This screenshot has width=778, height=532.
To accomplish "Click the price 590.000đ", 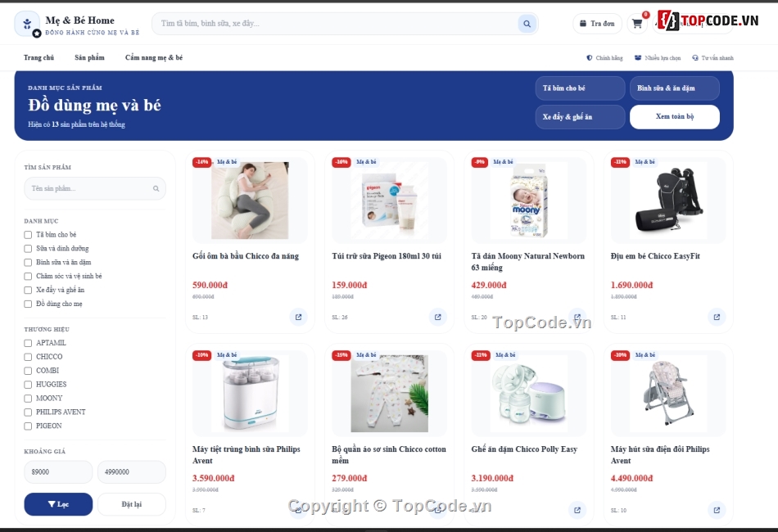I will (210, 285).
